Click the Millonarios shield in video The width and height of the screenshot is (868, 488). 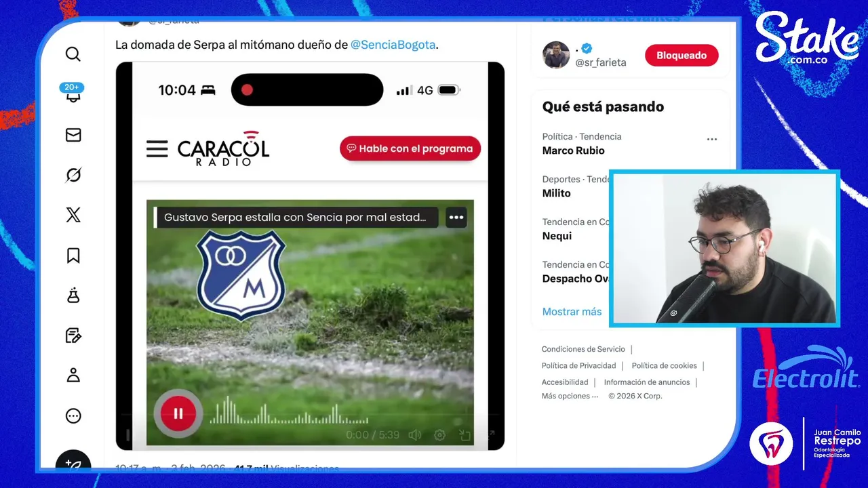pyautogui.click(x=241, y=274)
